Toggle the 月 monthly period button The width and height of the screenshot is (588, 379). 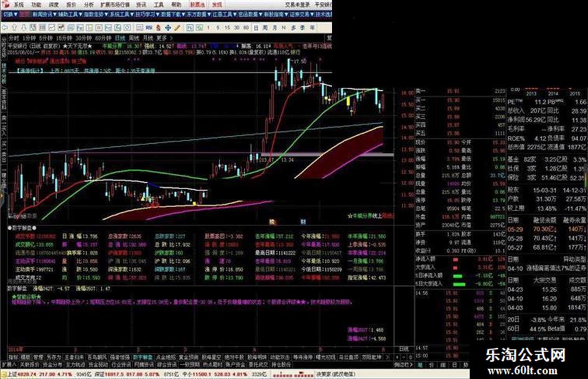tap(274, 28)
